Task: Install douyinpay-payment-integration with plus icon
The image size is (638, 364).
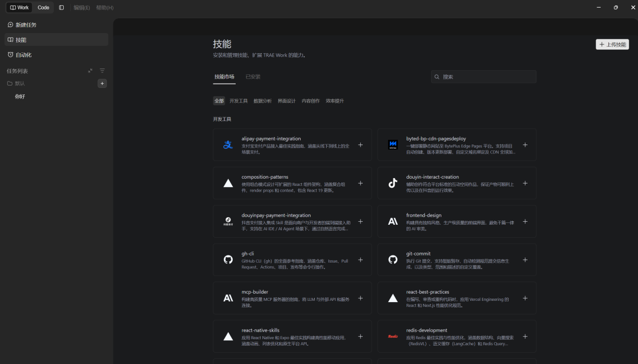Action: pos(360,221)
